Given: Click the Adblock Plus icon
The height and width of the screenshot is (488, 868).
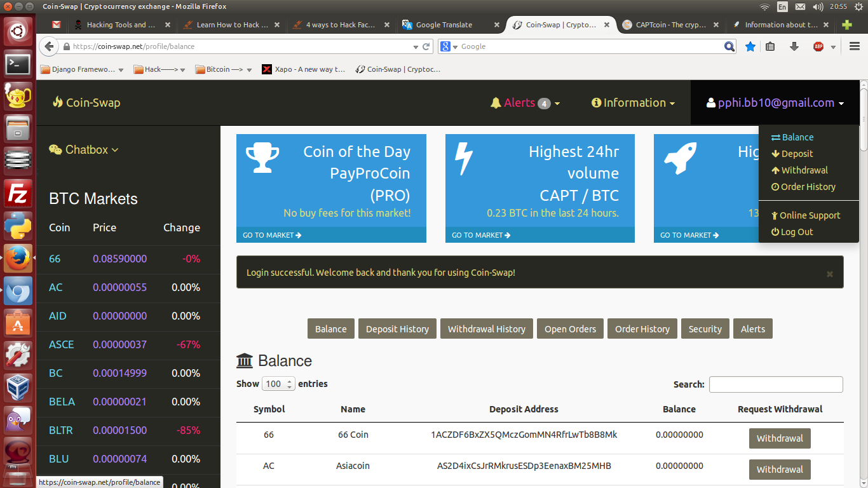Looking at the screenshot, I should [x=818, y=46].
